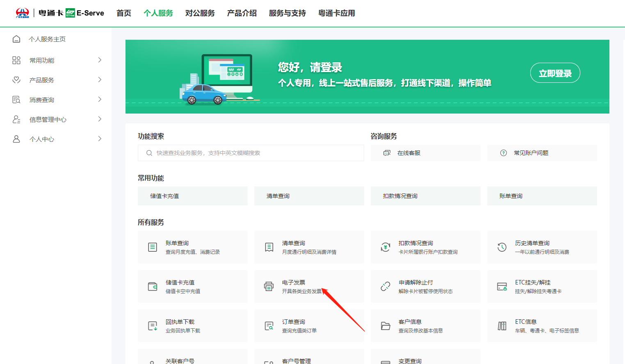Click the 个人服务主页 home icon
This screenshot has width=625, height=364.
point(16,39)
